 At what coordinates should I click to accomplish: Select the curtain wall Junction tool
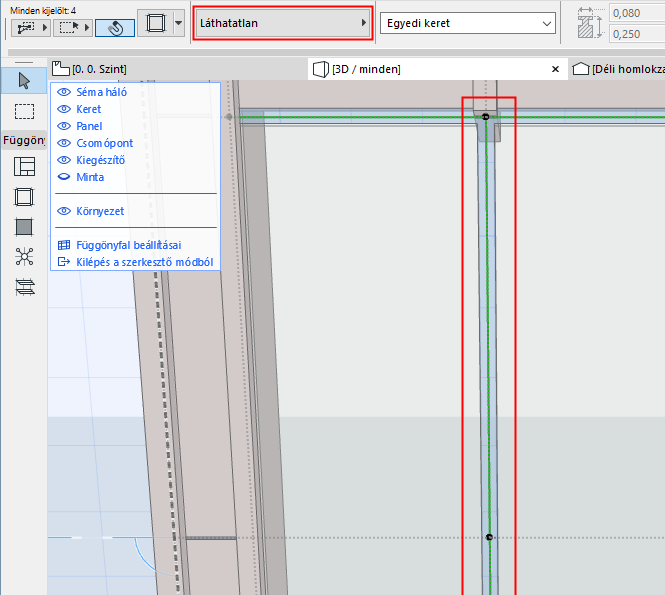tap(24, 257)
